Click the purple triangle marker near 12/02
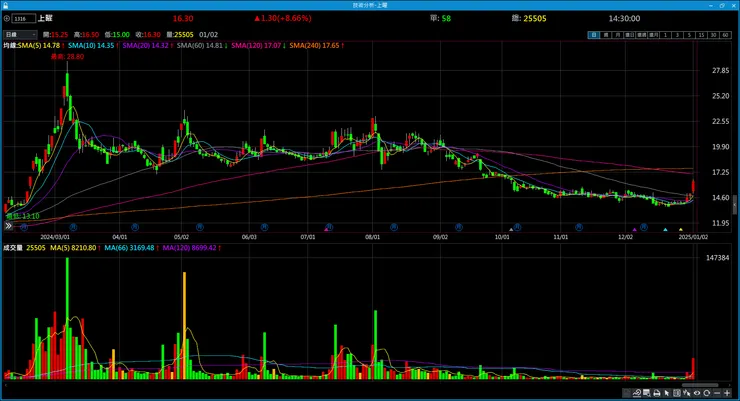Image resolution: width=740 pixels, height=401 pixels. pos(634,229)
